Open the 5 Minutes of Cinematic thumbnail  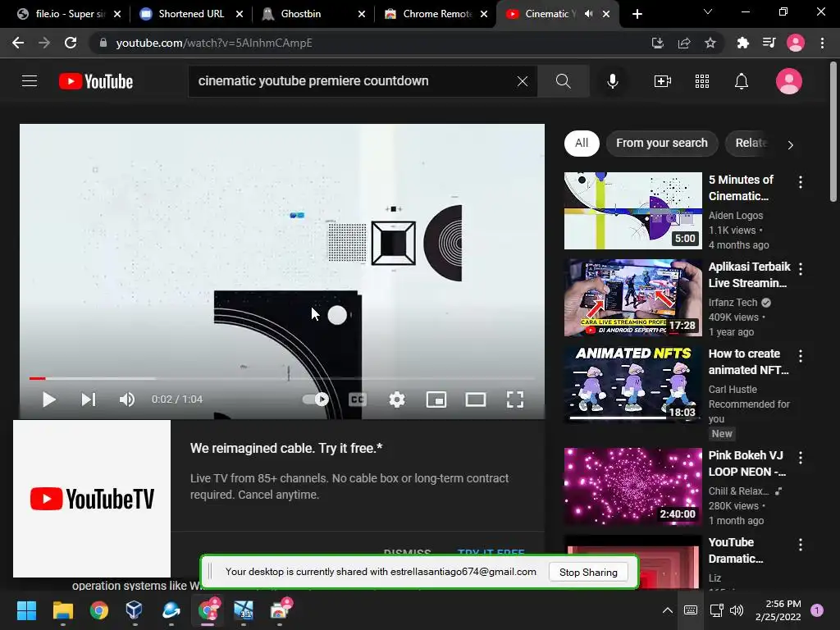(x=632, y=211)
